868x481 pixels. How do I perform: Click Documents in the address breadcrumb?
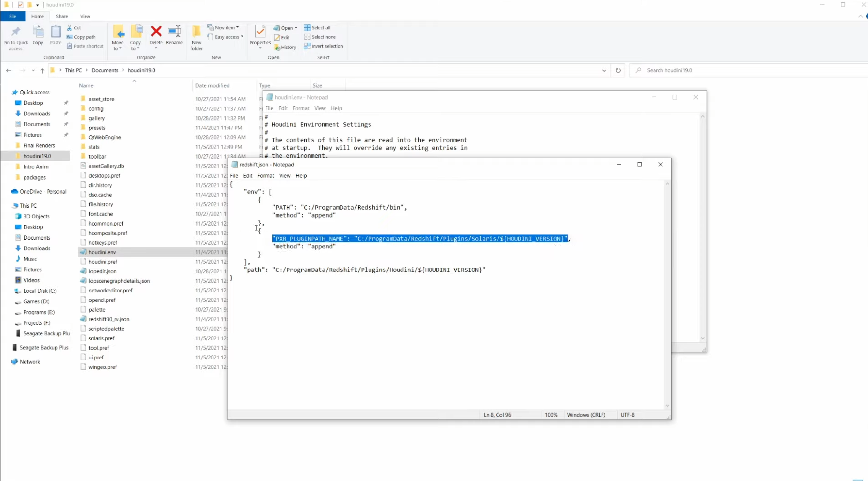(x=105, y=70)
